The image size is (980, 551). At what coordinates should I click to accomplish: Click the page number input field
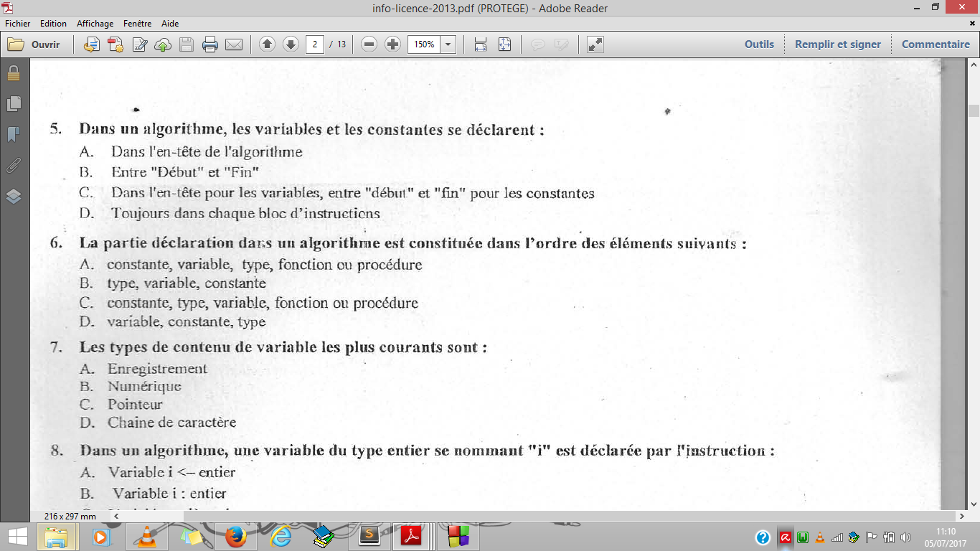pos(316,44)
